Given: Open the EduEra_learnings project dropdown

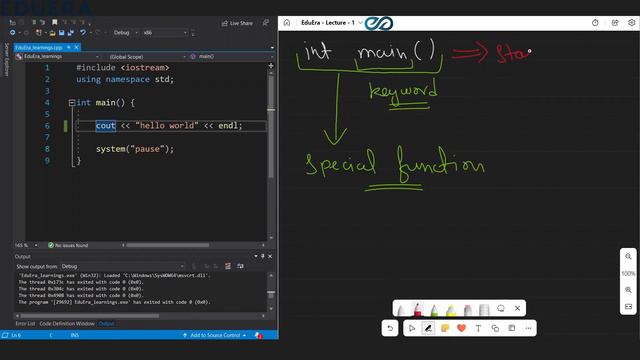Looking at the screenshot, I should (58, 57).
